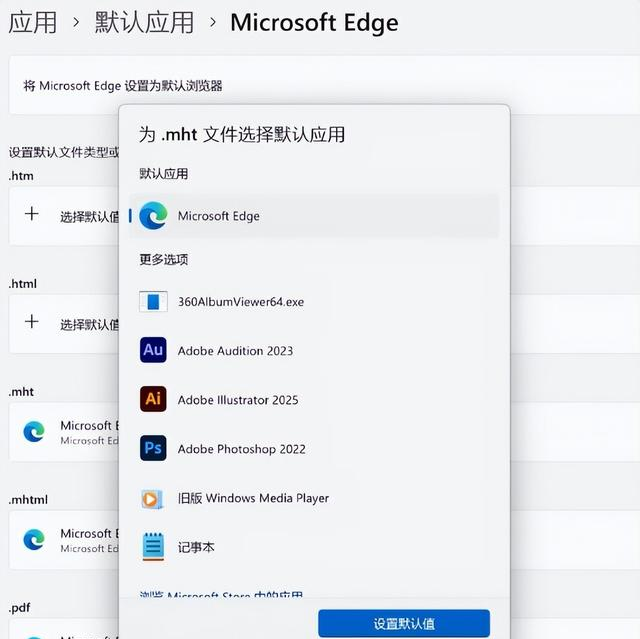Click the .mht file type label
This screenshot has width=640, height=639.
click(21, 392)
